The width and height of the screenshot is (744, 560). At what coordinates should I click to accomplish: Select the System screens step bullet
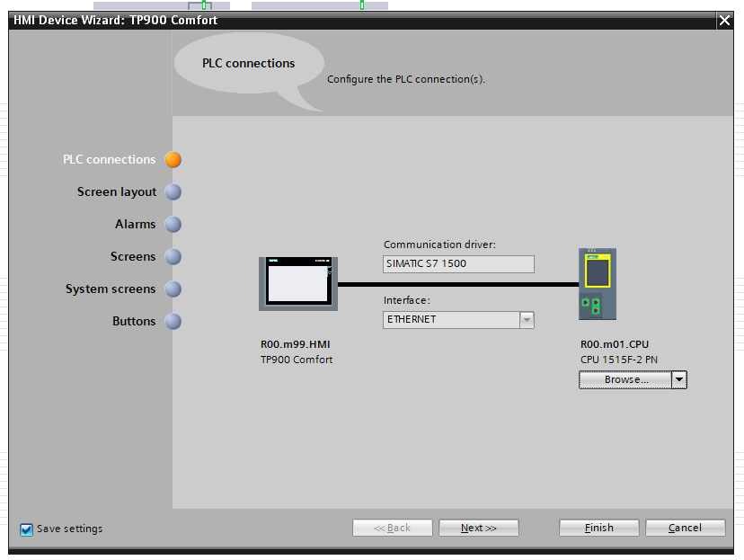click(173, 289)
